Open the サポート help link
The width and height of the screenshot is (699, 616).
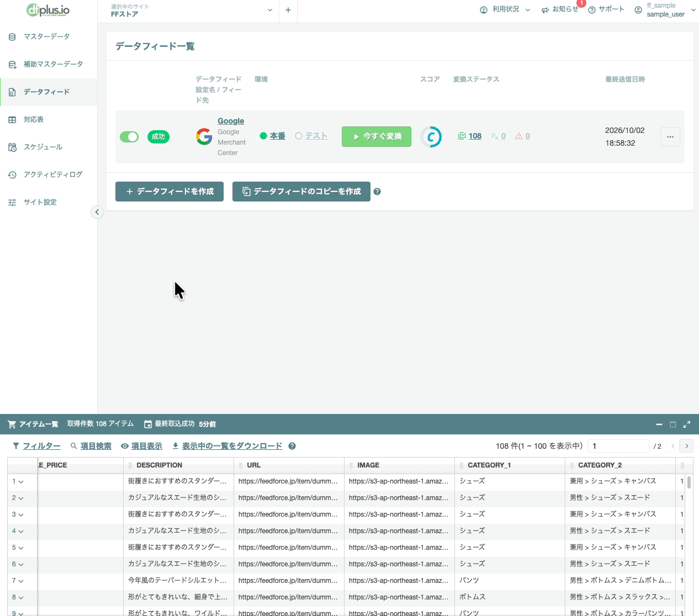[x=606, y=9]
